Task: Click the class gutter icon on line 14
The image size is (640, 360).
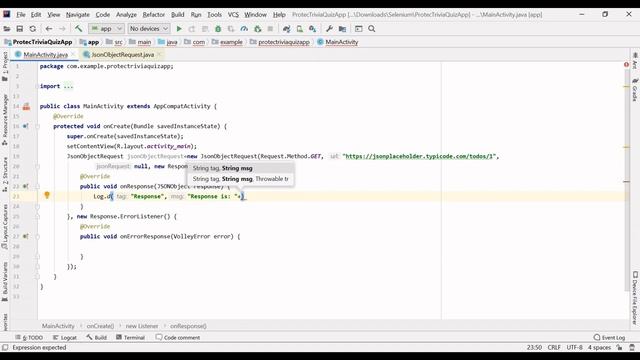Action: pyautogui.click(x=27, y=107)
